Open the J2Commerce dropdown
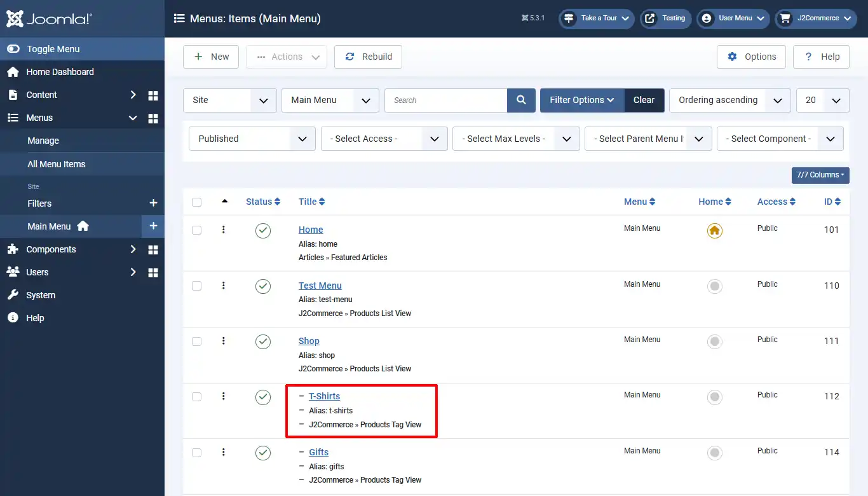Viewport: 868px width, 496px height. [816, 18]
